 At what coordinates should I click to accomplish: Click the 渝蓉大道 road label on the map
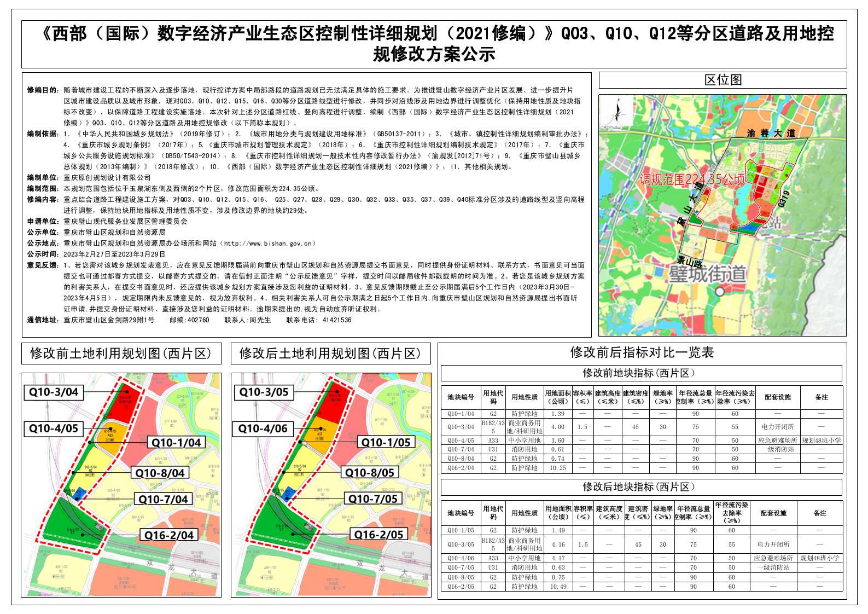point(771,133)
